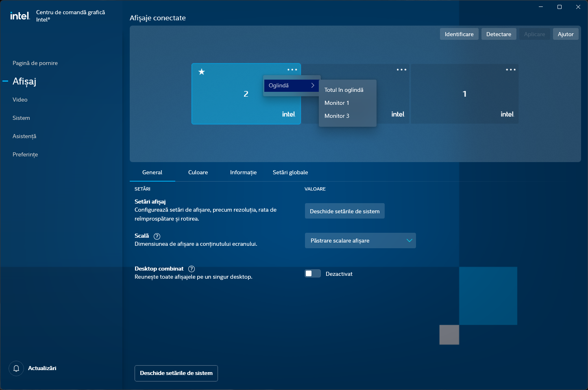Viewport: 588px width, 390px height.
Task: Click the Actualizări notification bell icon
Action: [16, 368]
